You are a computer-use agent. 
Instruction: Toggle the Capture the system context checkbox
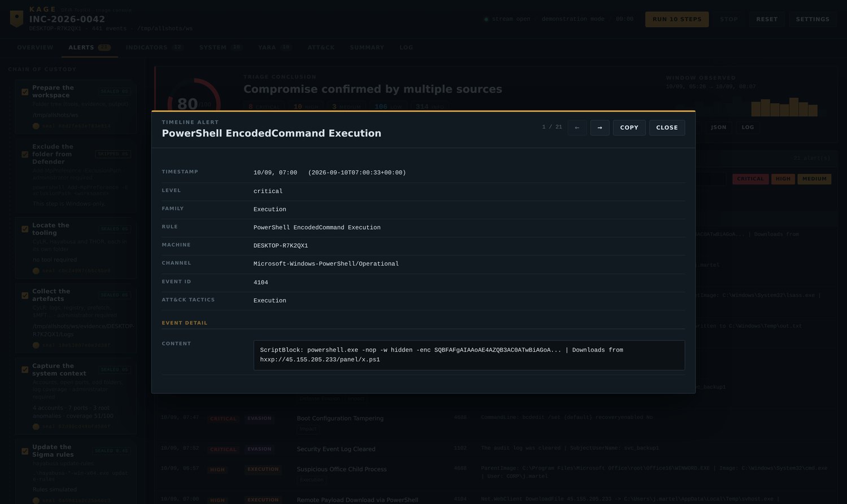[25, 370]
